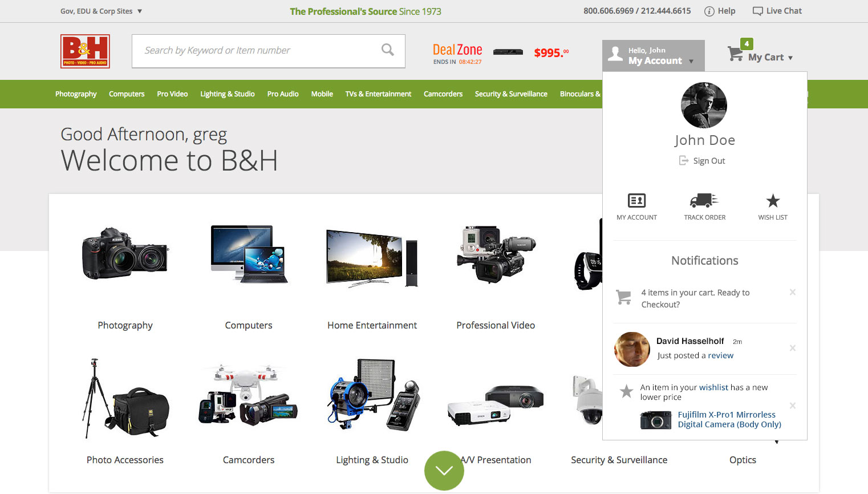
Task: Open the Help icon link
Action: click(x=709, y=11)
